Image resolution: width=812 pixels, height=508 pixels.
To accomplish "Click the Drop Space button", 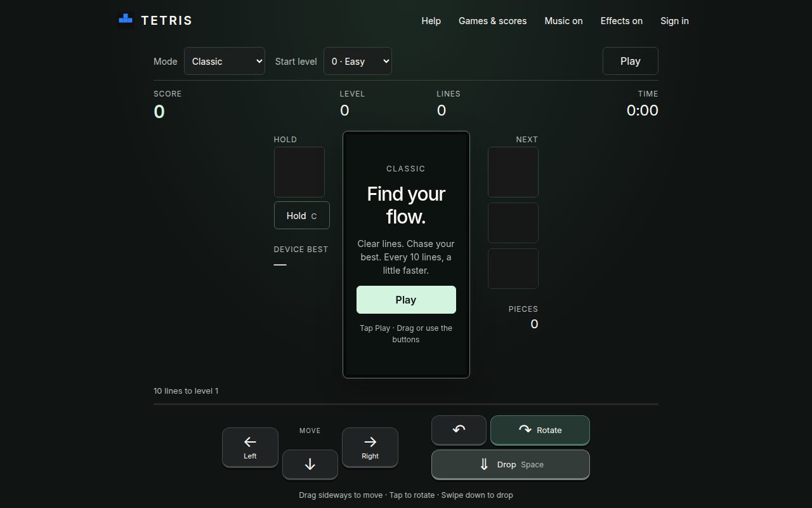I will (x=511, y=464).
